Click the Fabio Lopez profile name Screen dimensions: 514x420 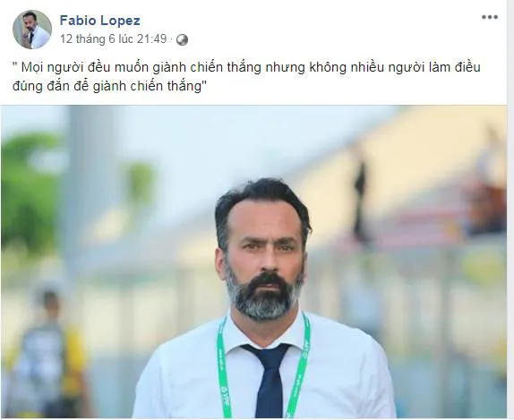(x=100, y=21)
